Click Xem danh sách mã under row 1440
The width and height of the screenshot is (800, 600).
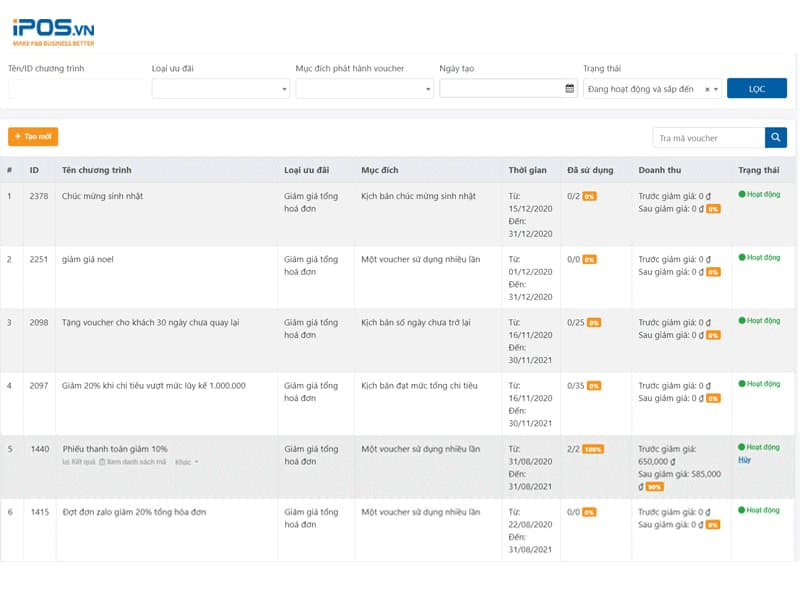coord(134,462)
